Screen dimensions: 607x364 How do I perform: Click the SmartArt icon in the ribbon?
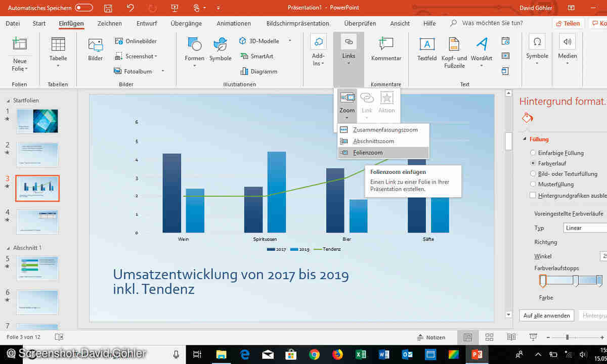244,57
